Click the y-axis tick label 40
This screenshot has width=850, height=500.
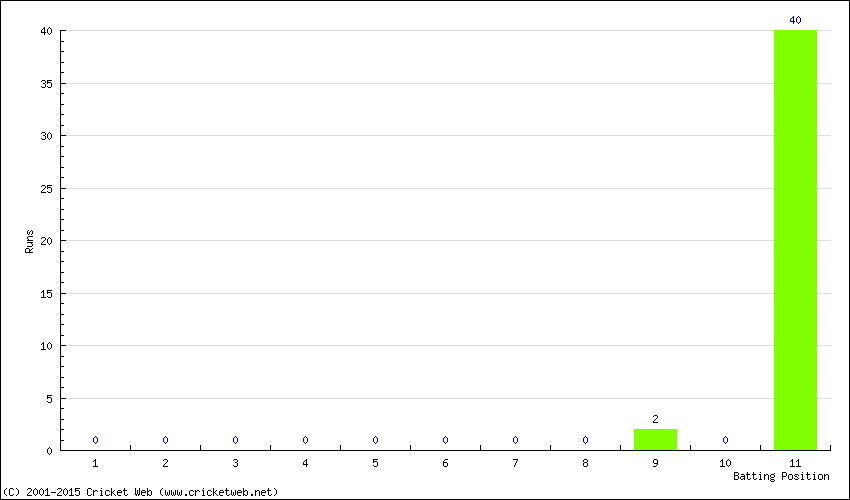[x=47, y=31]
